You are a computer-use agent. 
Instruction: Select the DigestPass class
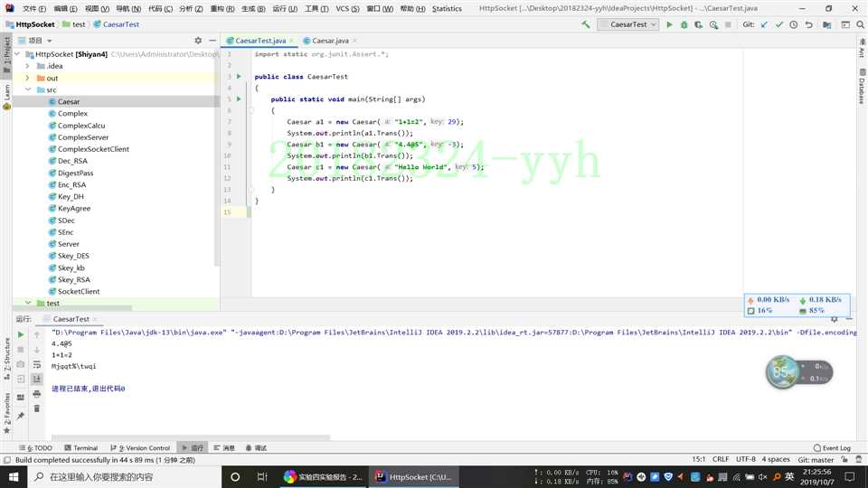(75, 173)
